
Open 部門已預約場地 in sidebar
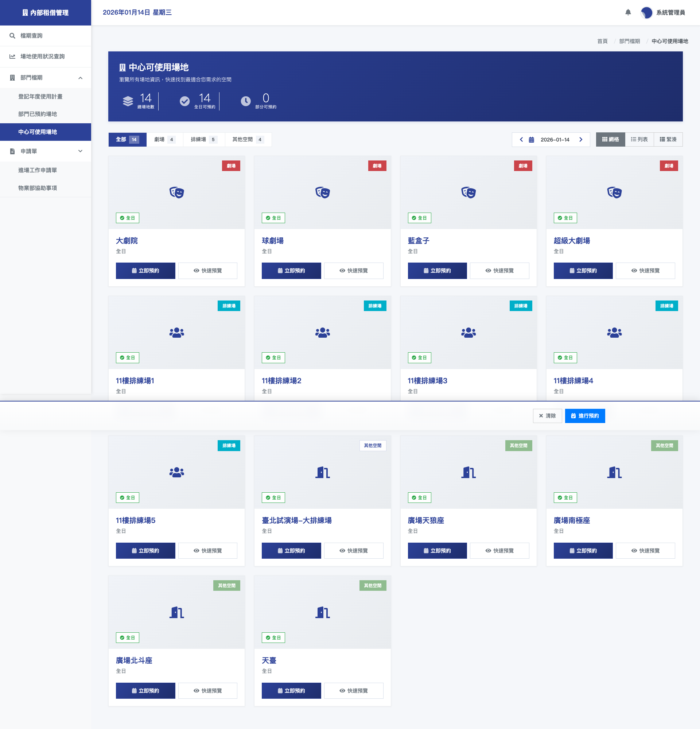(x=38, y=114)
